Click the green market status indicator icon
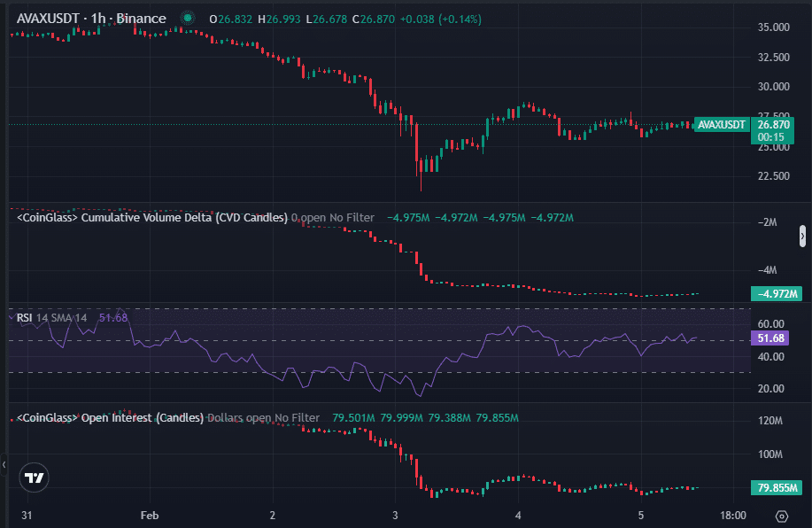 click(x=186, y=18)
